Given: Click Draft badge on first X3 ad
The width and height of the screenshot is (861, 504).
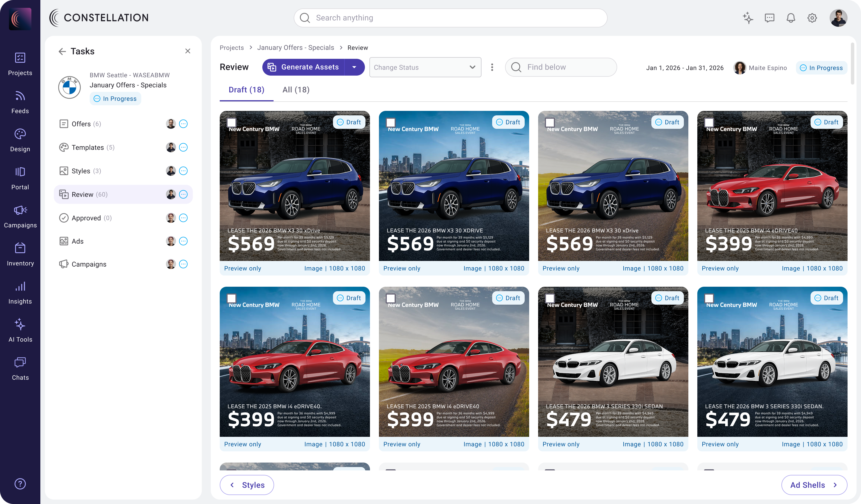Looking at the screenshot, I should click(x=349, y=122).
